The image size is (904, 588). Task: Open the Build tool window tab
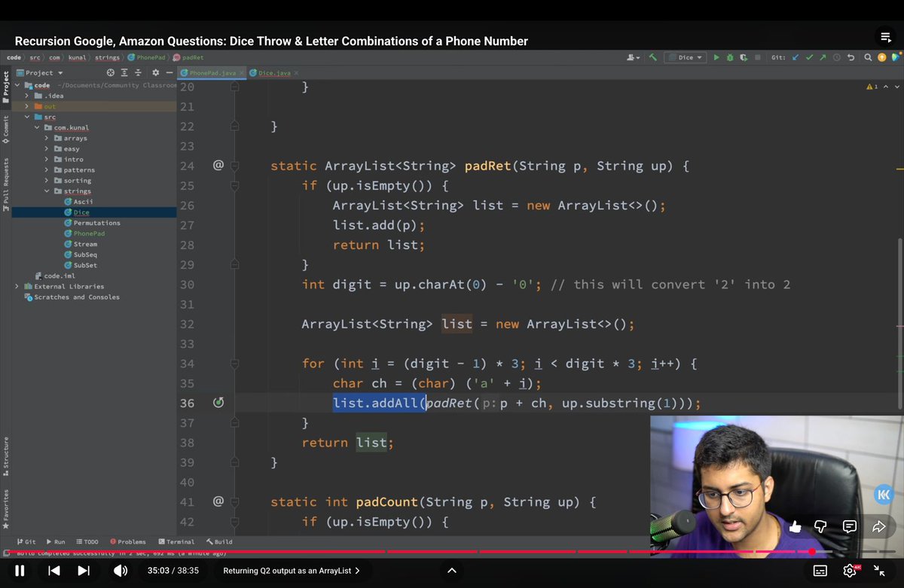(x=219, y=541)
